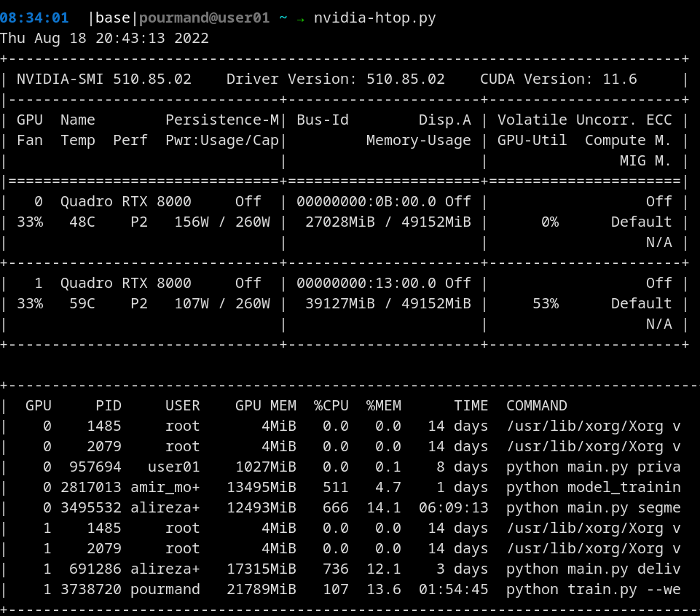Viewport: 700px width, 616px height.
Task: Select bus ID 00000000:0B:00.0
Action: pyautogui.click(x=366, y=201)
